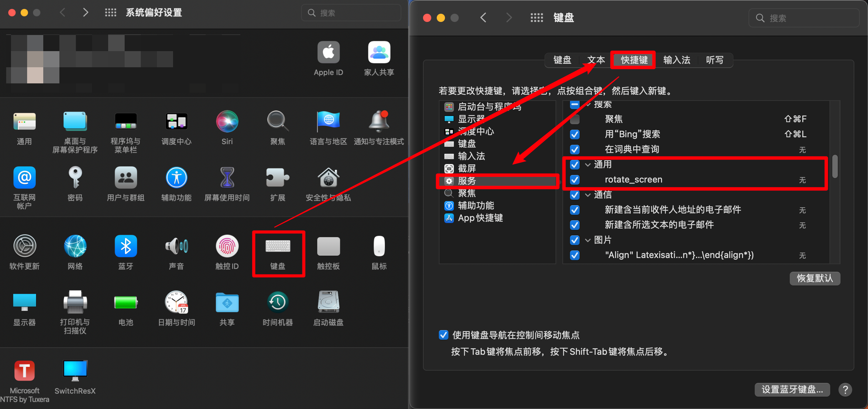This screenshot has width=868, height=409.
Task: Click the 设置蓝牙键盘… button
Action: pos(792,389)
